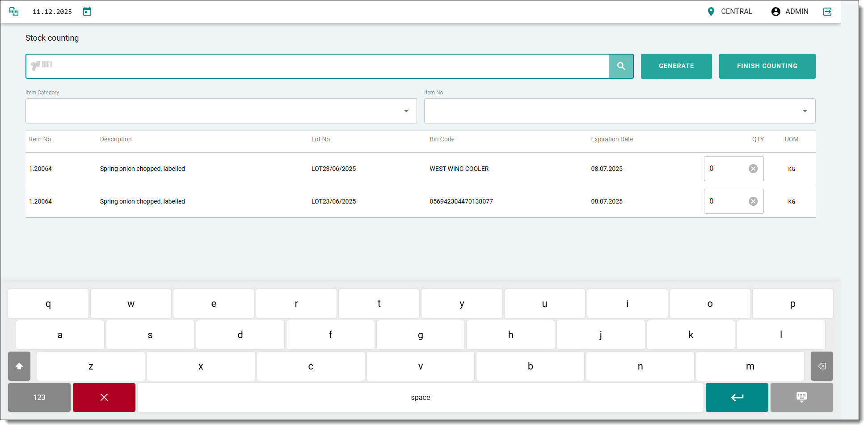Click the top-left app logo icon
The height and width of the screenshot is (429, 868).
click(x=14, y=12)
